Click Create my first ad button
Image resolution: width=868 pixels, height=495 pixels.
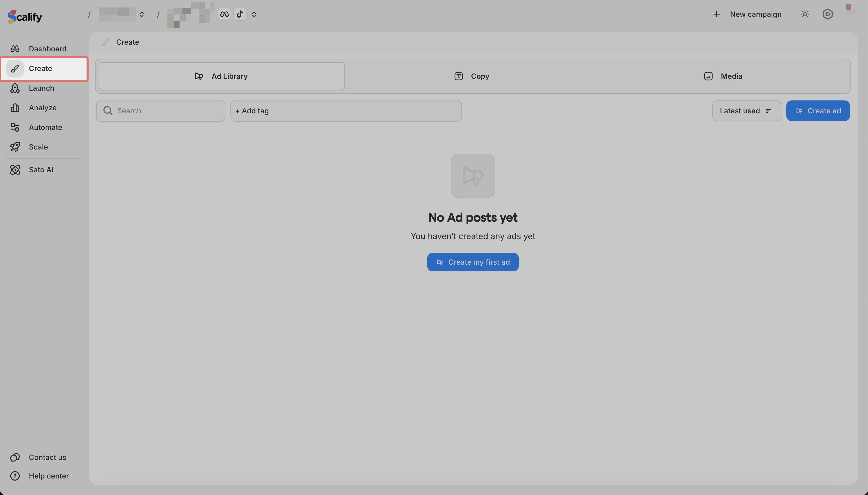pos(472,262)
